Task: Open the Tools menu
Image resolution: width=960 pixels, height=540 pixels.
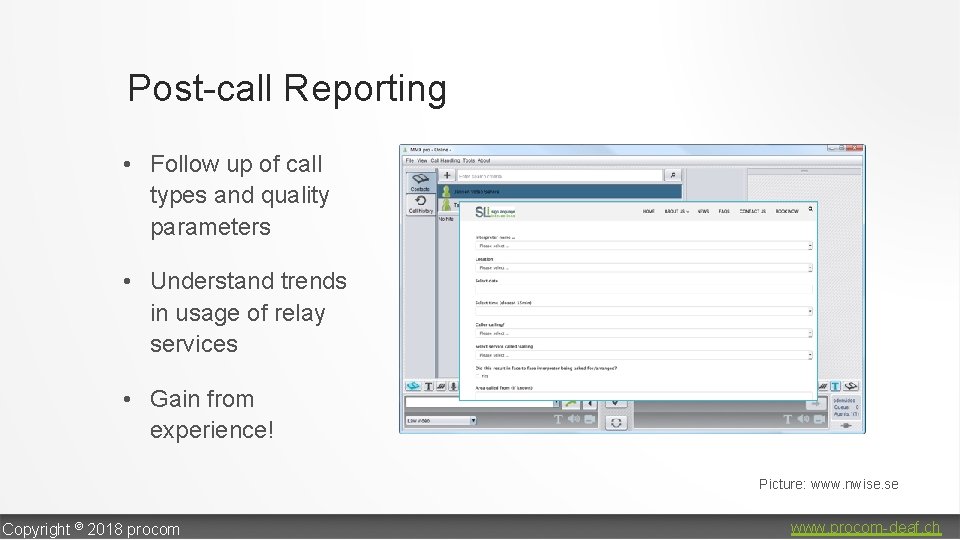Action: pos(469,160)
